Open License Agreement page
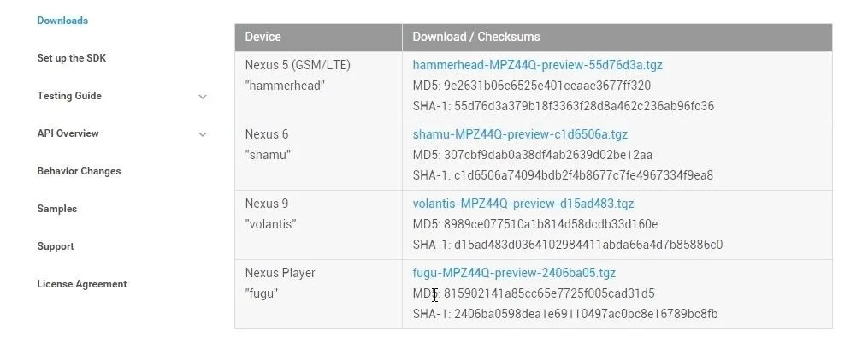The height and width of the screenshot is (343, 868). tap(82, 284)
